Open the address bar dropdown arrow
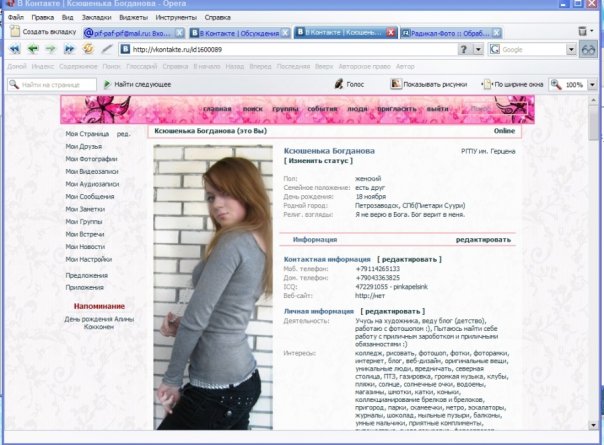The image size is (604, 445). click(478, 49)
